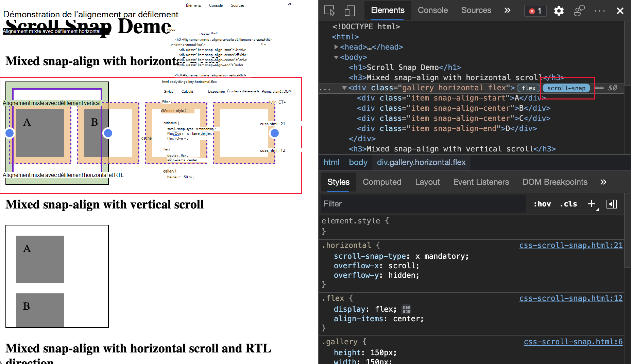Open the flex layout editor icon beside display: flex

[407, 309]
